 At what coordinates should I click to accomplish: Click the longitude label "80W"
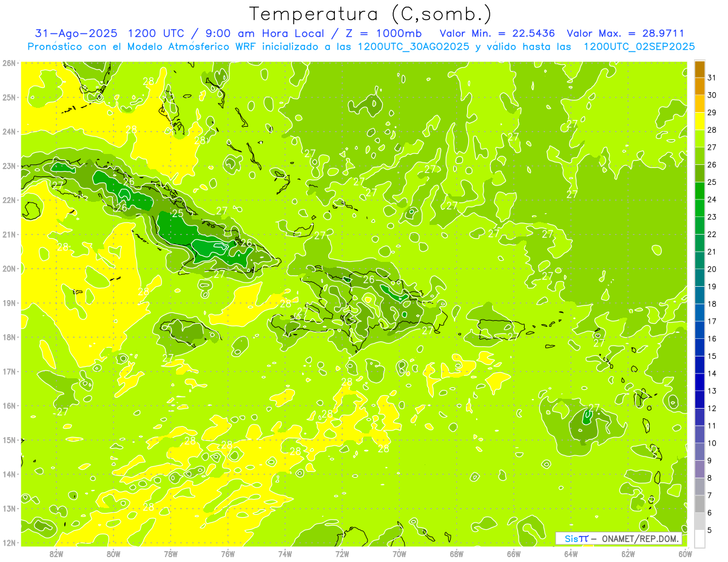pyautogui.click(x=113, y=554)
